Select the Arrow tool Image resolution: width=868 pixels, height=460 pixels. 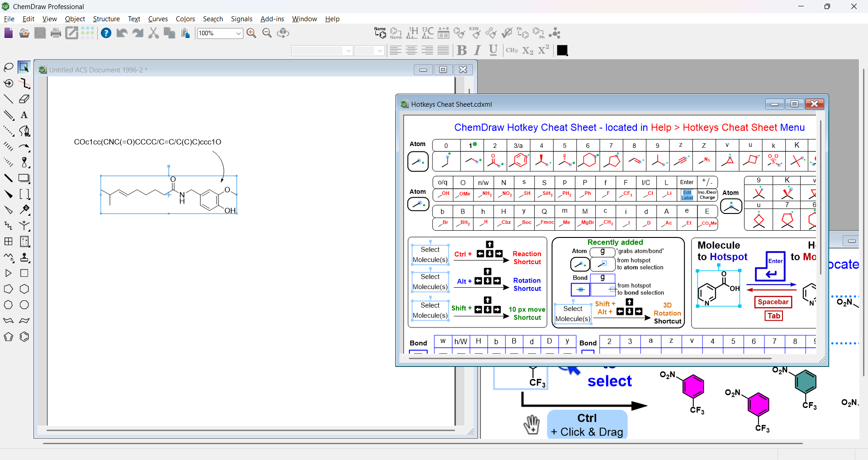tap(24, 147)
